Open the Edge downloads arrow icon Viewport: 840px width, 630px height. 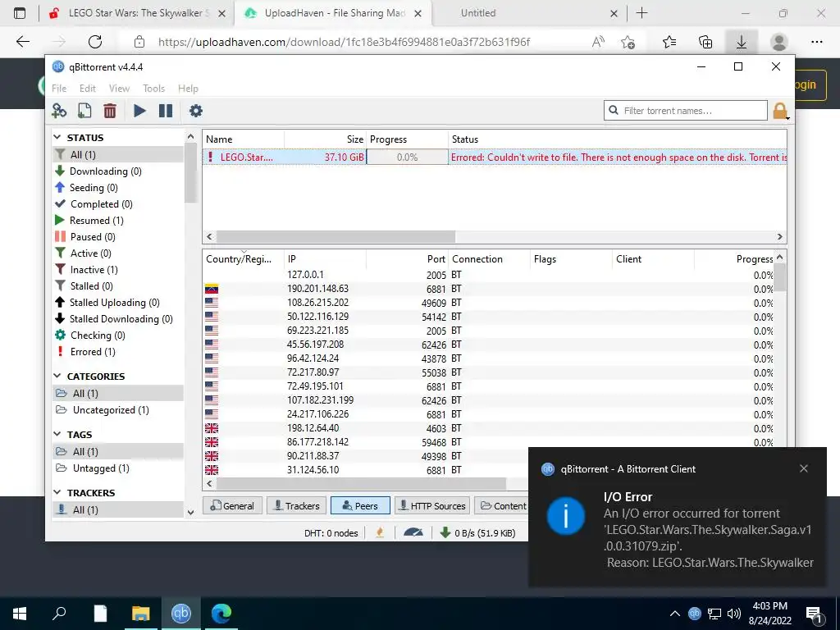pos(742,42)
